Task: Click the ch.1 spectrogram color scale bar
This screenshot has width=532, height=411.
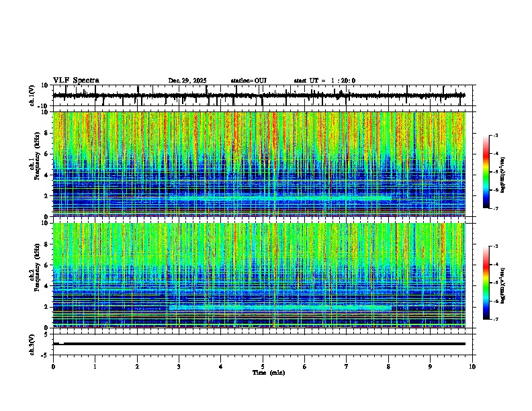Action: coord(486,172)
